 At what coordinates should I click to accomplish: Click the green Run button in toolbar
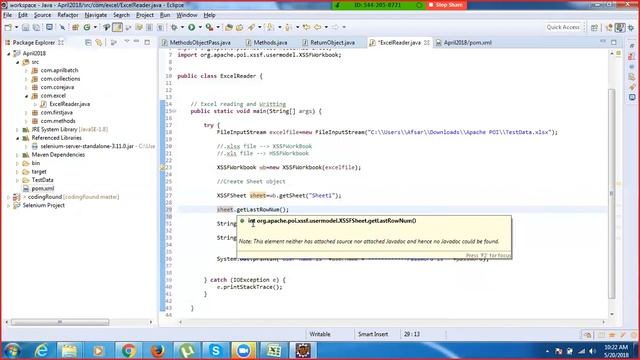click(x=191, y=27)
